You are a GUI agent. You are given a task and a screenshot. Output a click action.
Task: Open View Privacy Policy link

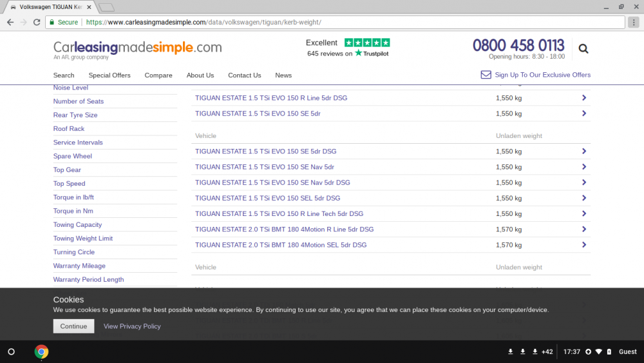click(132, 326)
